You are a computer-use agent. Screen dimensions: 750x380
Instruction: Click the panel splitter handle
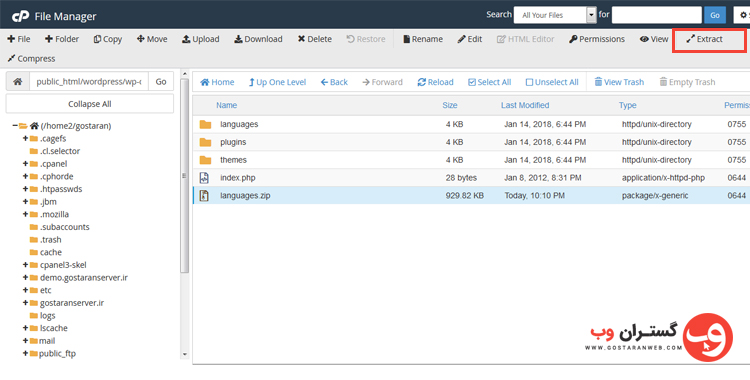tap(184, 176)
